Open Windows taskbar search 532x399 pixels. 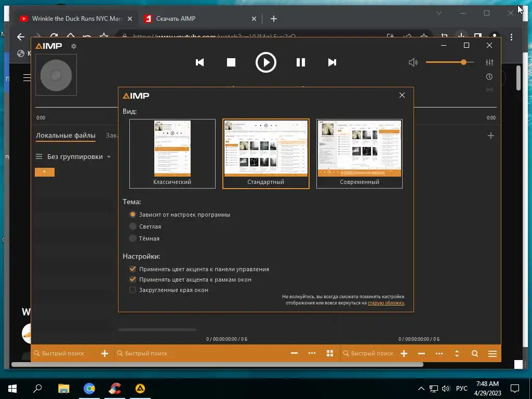(x=37, y=388)
